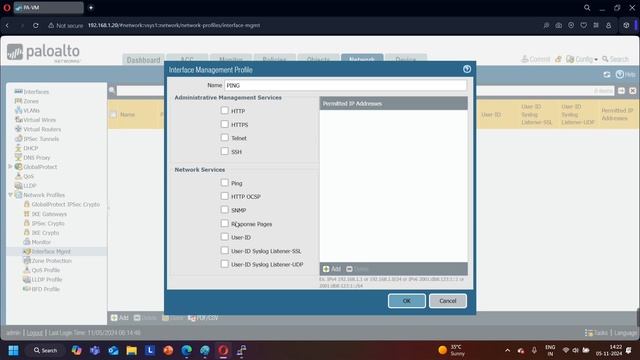
Task: Click Search in the top bar
Action: pos(616,59)
